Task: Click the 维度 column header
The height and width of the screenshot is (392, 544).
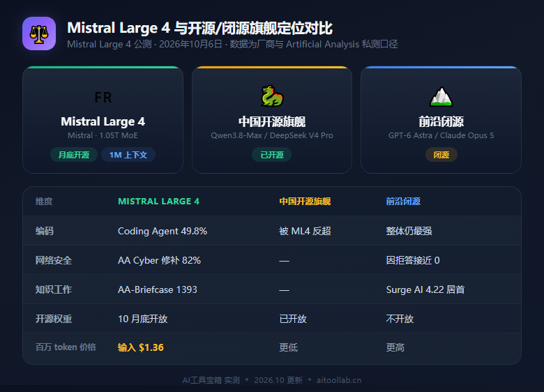Action: [44, 201]
